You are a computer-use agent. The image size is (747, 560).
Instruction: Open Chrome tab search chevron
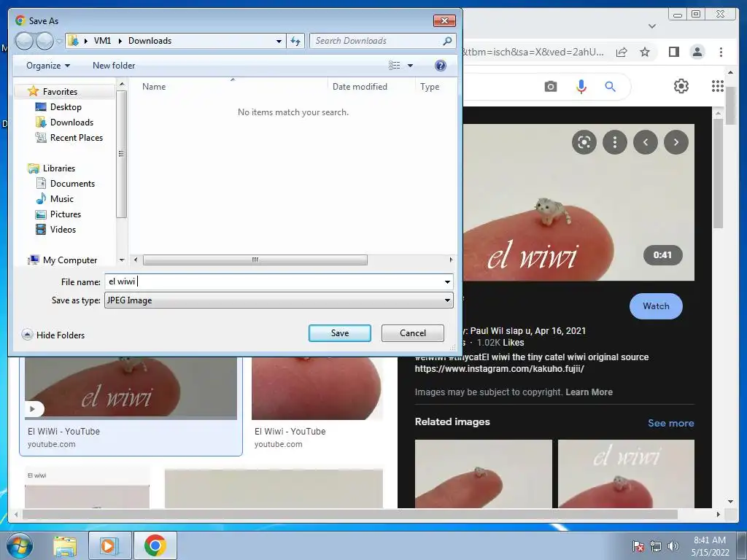pos(652,26)
